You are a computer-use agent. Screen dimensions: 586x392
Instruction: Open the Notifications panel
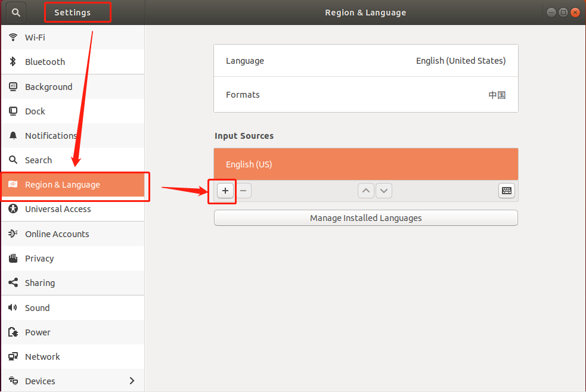[73, 135]
